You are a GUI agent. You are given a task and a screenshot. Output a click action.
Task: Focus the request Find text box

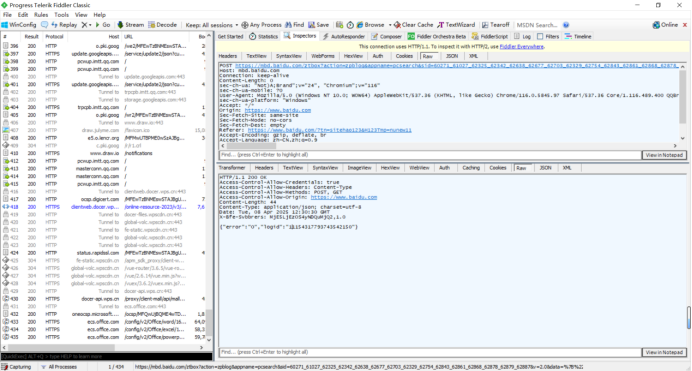click(430, 155)
